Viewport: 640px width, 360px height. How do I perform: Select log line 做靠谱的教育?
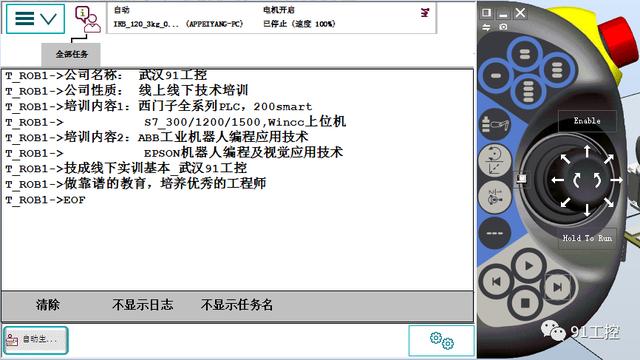(136, 183)
